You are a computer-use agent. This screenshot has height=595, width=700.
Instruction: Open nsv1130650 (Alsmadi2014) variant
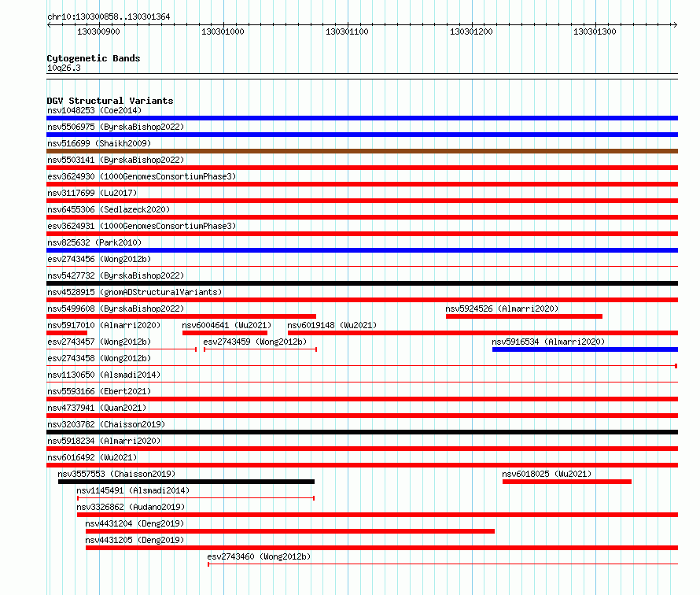104,375
